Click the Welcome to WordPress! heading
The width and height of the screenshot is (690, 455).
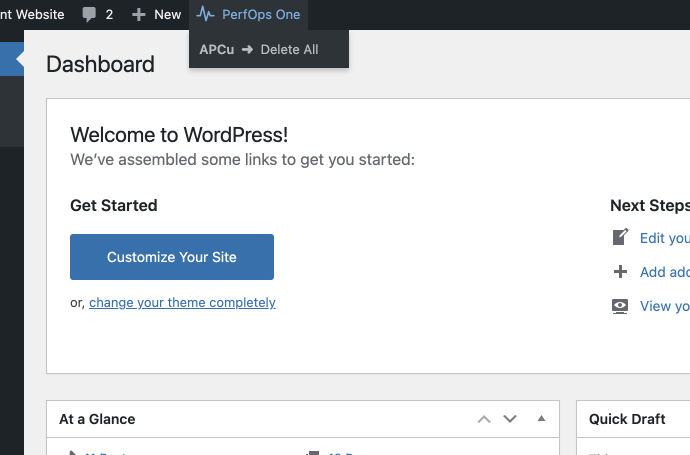179,135
